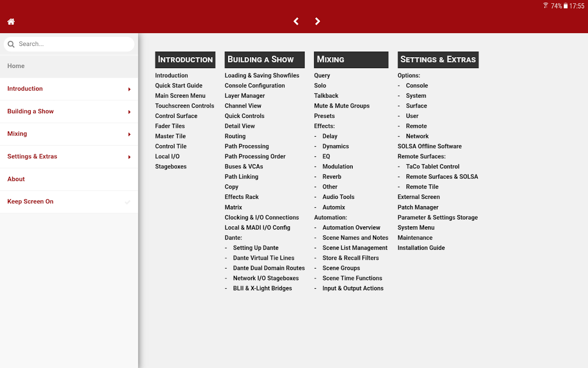Open Building a Show sidebar section
Screen dimensions: 588x368
(x=69, y=111)
